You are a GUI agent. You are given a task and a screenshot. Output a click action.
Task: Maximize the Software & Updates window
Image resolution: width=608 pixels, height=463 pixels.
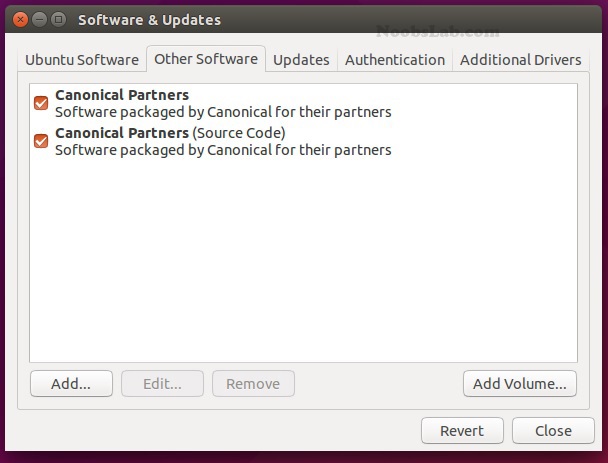pos(58,19)
